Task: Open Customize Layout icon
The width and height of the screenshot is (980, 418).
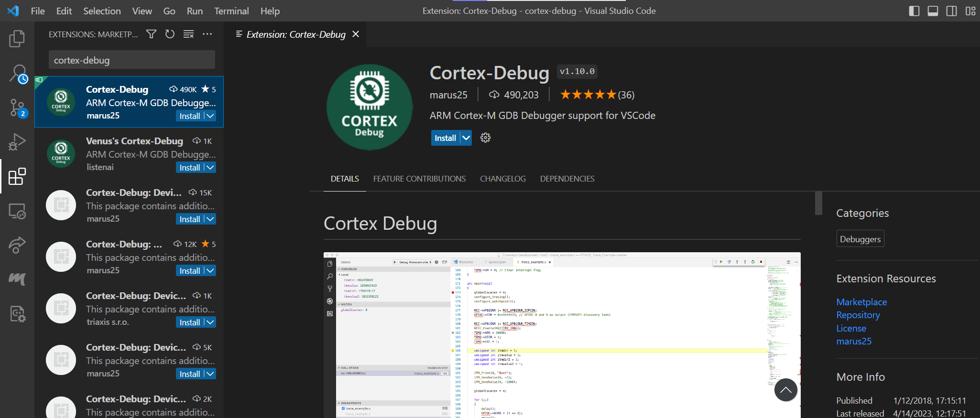Action: click(970, 11)
